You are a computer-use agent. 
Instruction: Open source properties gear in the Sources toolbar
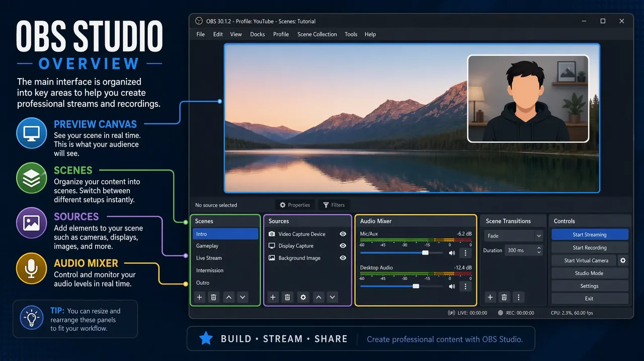pyautogui.click(x=303, y=297)
